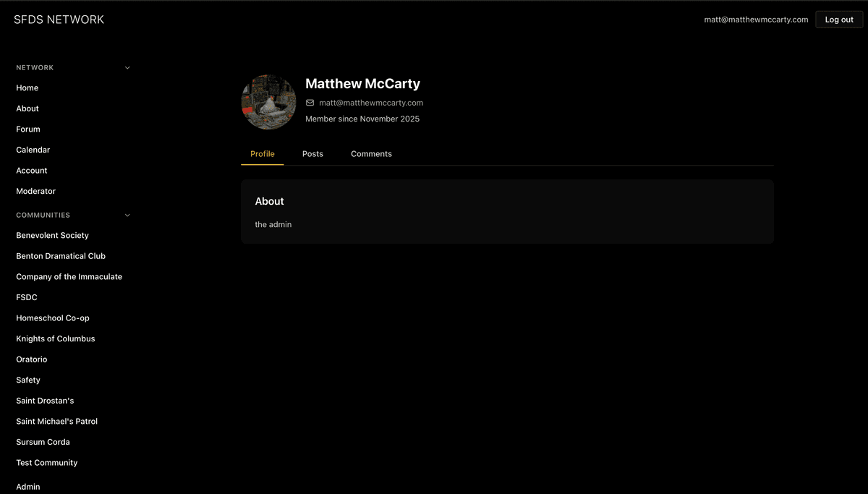Switch to the Posts tab
This screenshot has height=494, width=868.
point(312,154)
